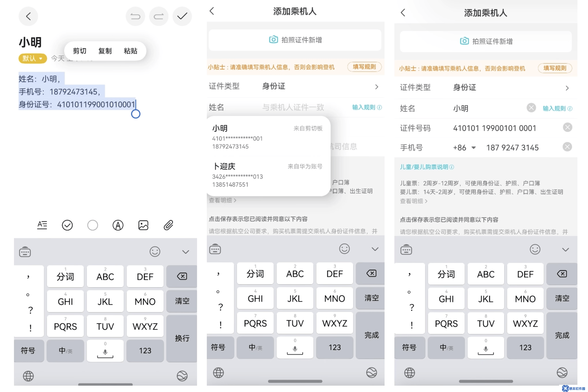Image resolution: width=588 pixels, height=392 pixels.
Task: Tap 分词 key on the right keyboard
Action: click(446, 274)
